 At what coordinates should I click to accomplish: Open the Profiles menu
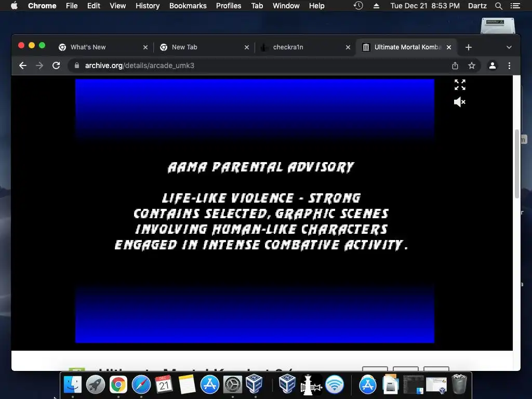click(229, 6)
